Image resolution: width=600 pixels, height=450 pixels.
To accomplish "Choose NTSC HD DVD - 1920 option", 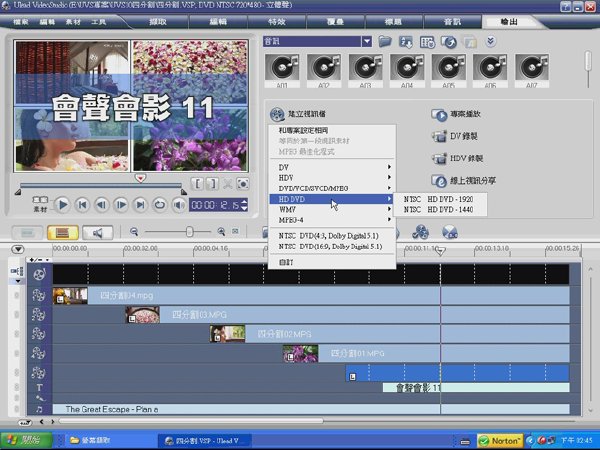I will [440, 199].
